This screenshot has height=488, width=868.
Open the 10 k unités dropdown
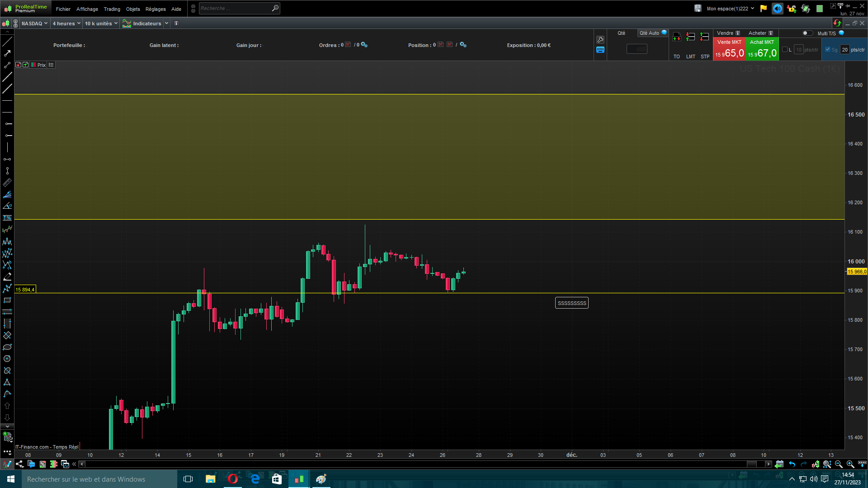[101, 23]
